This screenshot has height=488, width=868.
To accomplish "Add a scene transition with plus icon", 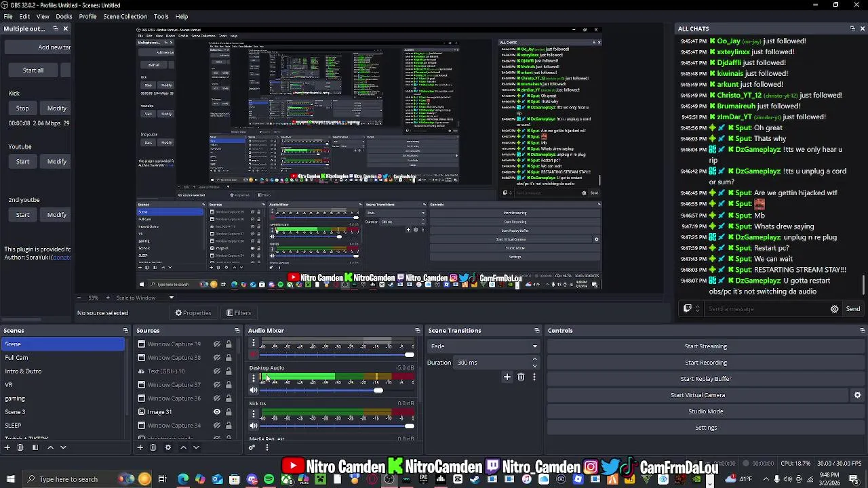I will coord(507,377).
